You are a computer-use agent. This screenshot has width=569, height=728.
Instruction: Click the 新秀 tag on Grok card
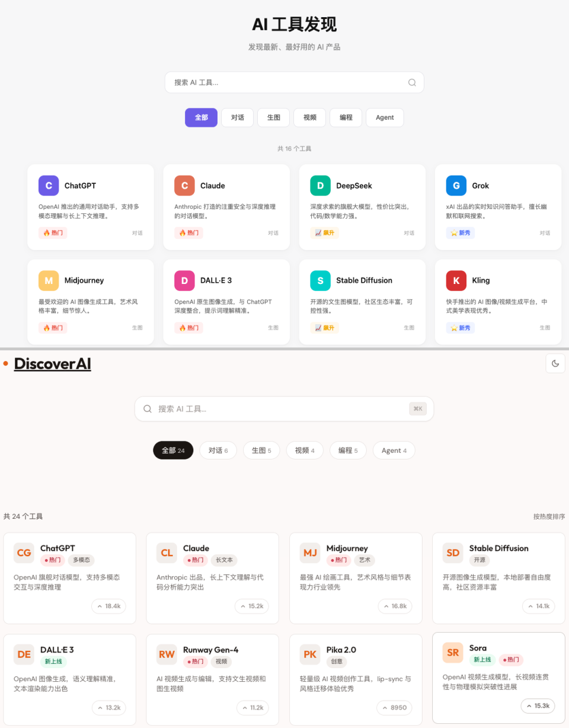click(461, 233)
